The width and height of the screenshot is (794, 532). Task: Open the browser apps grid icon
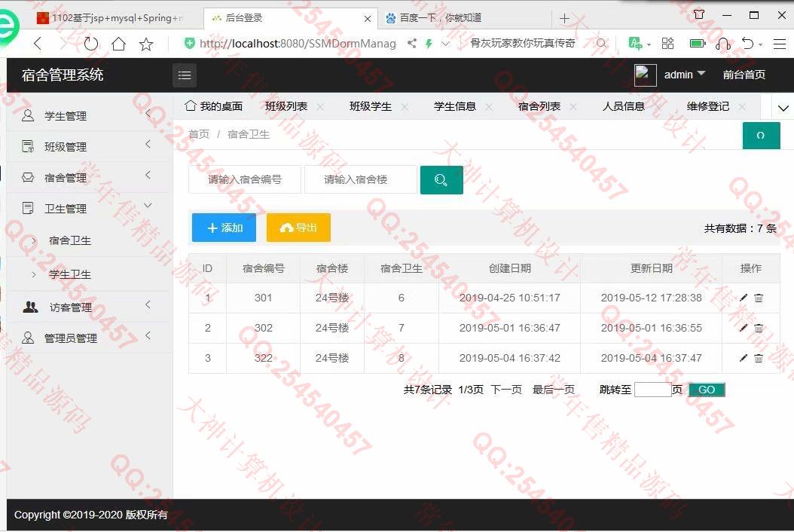point(668,44)
